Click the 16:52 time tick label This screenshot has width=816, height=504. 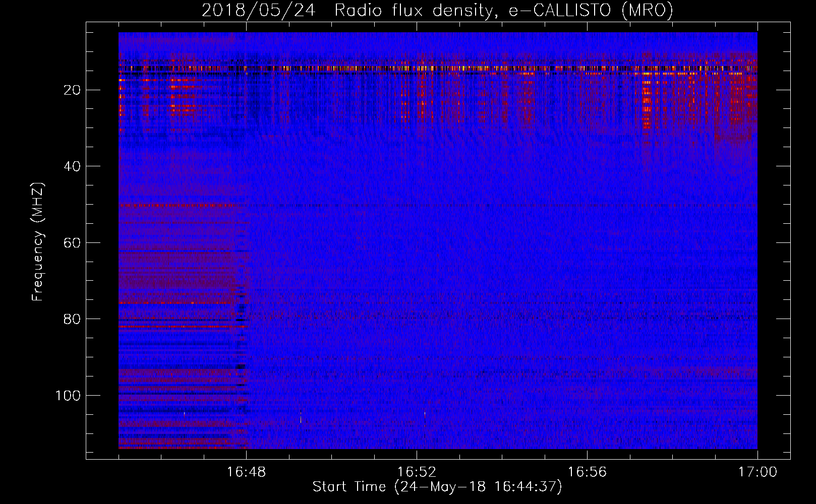pos(417,472)
